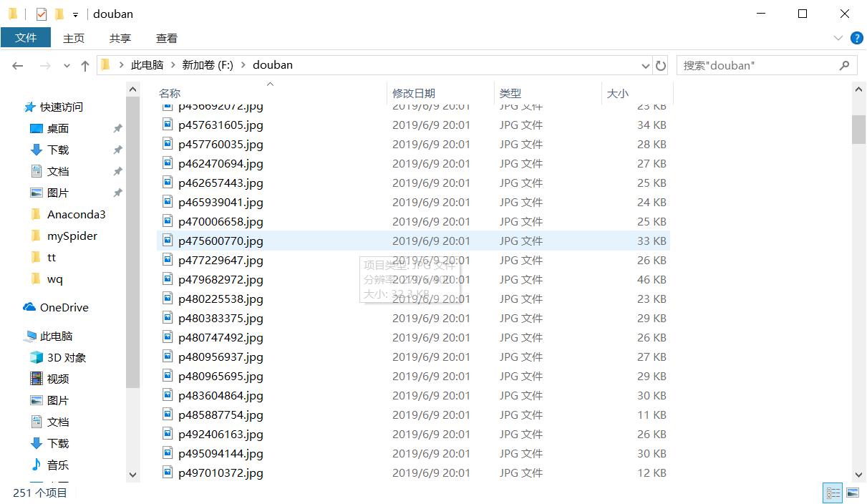
Task: Expand the ribbon with the chevron arrow
Action: [x=837, y=39]
